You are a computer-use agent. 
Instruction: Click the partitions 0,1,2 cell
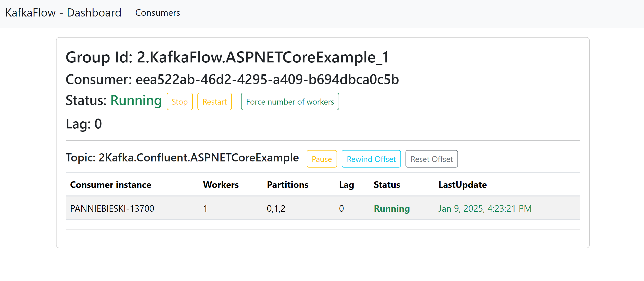tap(276, 208)
